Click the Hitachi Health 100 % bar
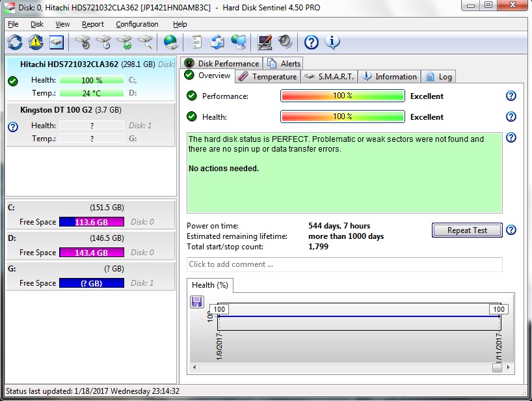Image resolution: width=532 pixels, height=401 pixels. (x=92, y=80)
